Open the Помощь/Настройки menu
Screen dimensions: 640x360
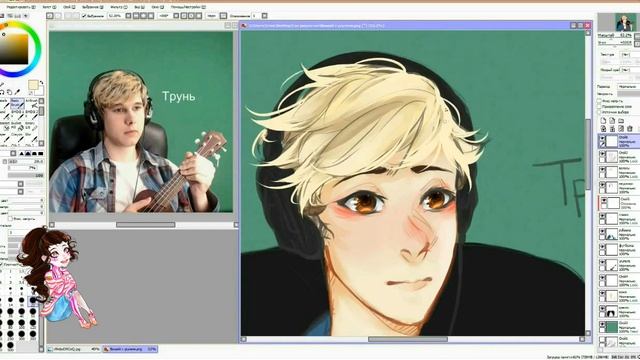pos(188,7)
